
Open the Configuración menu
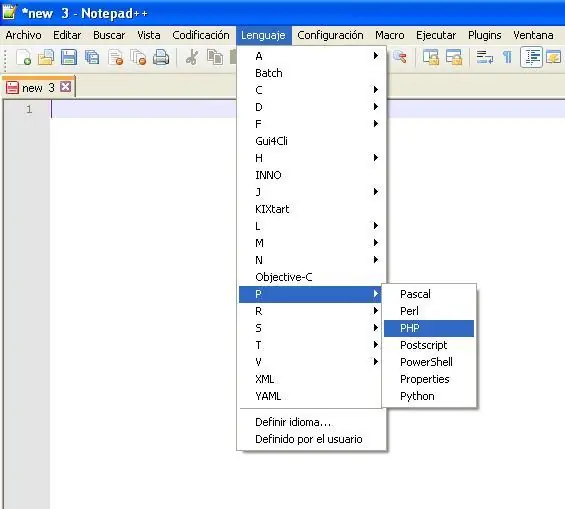[330, 35]
